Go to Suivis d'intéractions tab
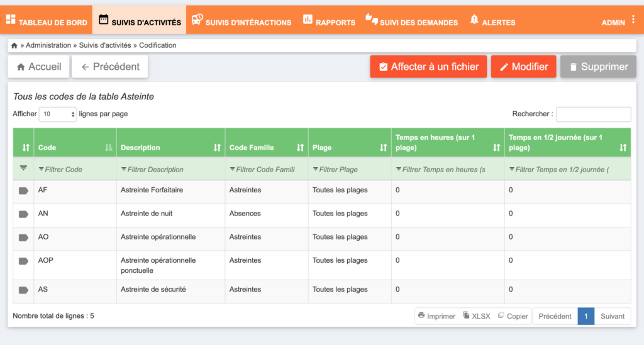The width and height of the screenshot is (644, 345). click(x=241, y=20)
